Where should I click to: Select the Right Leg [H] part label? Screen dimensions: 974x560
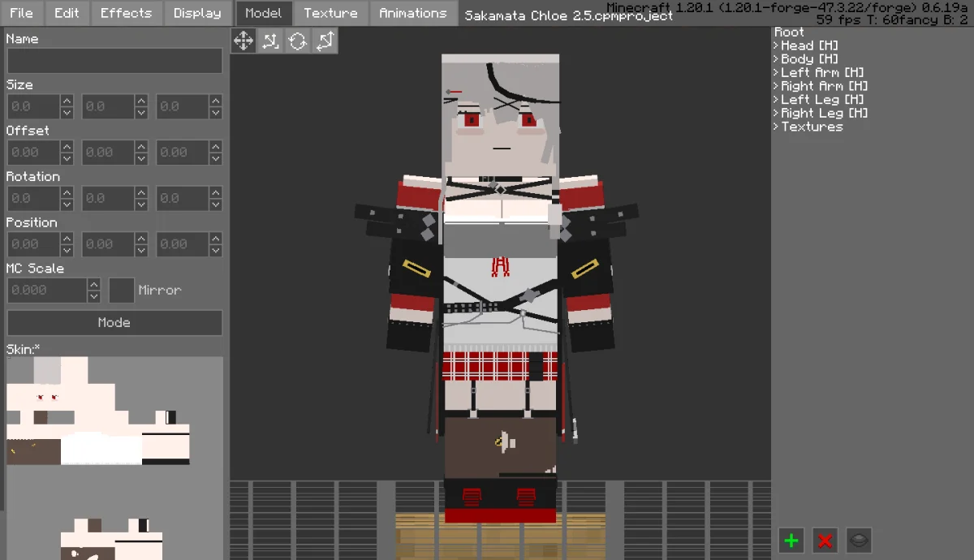click(x=825, y=114)
